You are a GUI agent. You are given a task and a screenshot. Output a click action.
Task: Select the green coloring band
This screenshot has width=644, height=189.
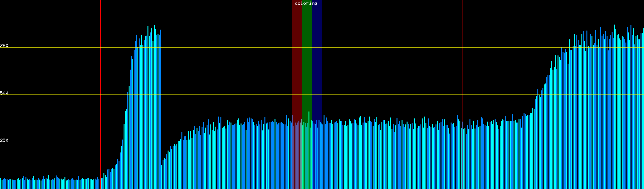click(x=307, y=63)
